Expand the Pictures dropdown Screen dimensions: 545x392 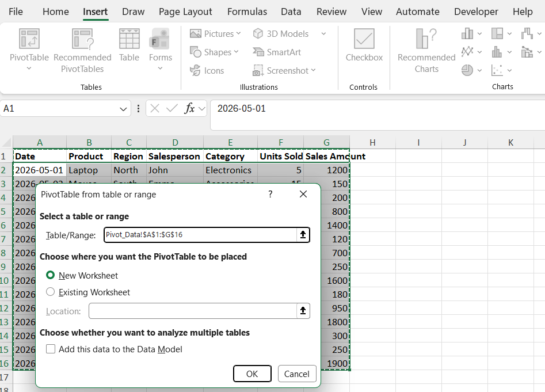pos(238,34)
